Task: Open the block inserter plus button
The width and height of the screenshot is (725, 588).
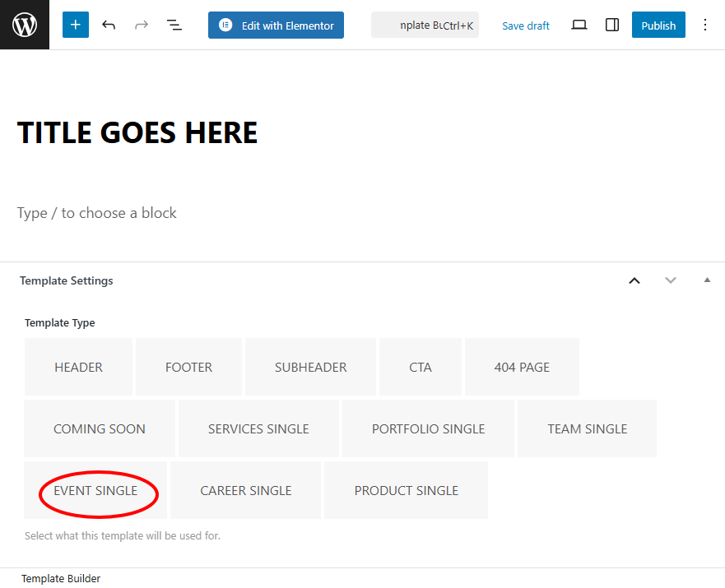Action: 75,25
